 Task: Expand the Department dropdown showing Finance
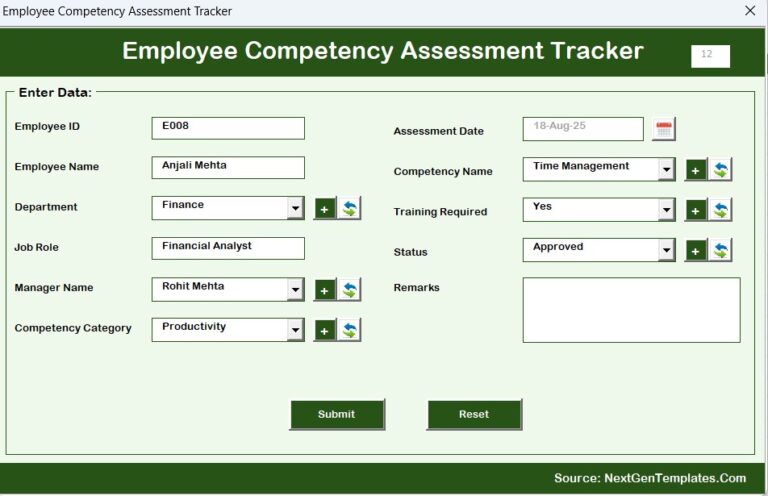[295, 208]
